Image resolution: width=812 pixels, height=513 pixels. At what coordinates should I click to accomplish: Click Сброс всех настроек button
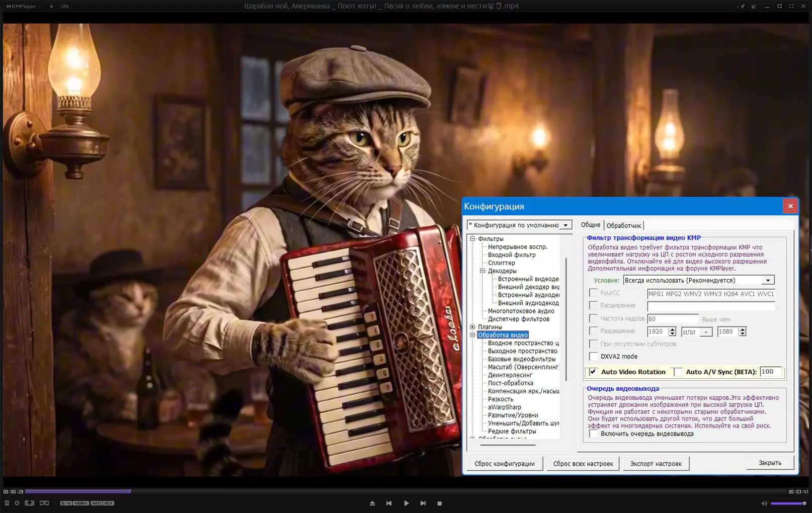click(583, 464)
